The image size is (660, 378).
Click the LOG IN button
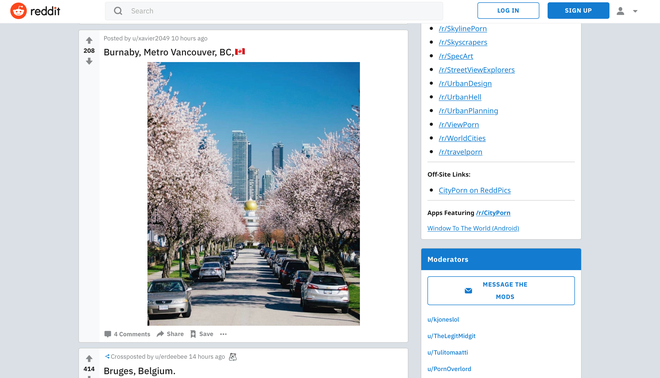point(508,11)
